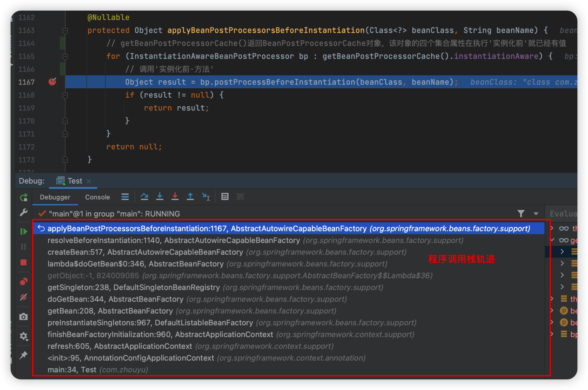Select the Step Over action

144,196
